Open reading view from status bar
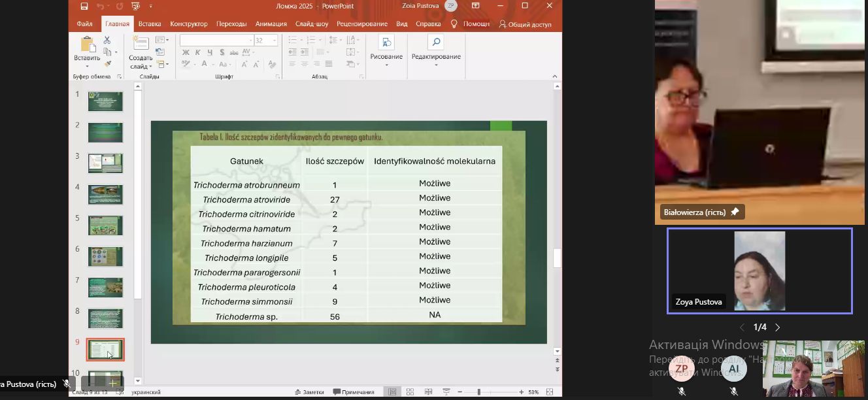Screen dimensions: 868x400 point(427,392)
